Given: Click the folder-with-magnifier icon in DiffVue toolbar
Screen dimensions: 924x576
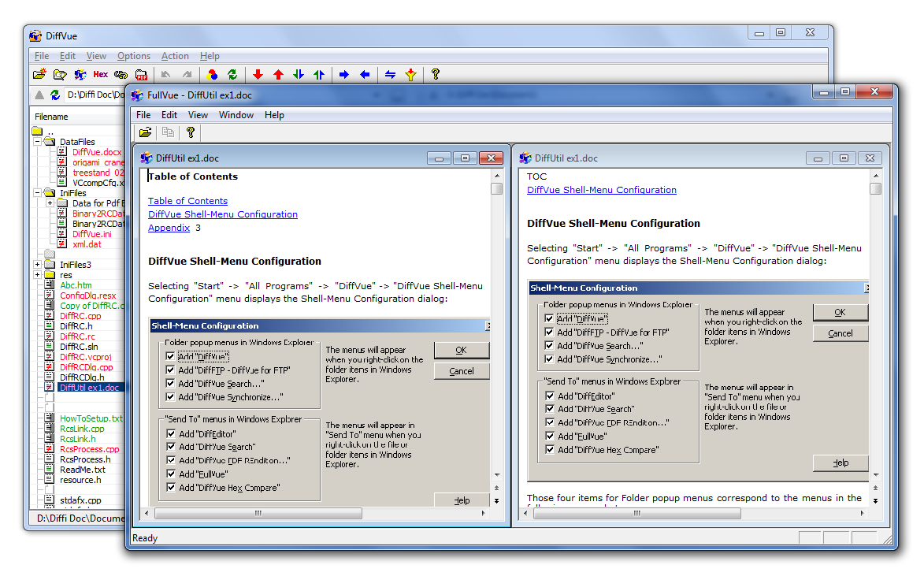Looking at the screenshot, I should coord(60,74).
